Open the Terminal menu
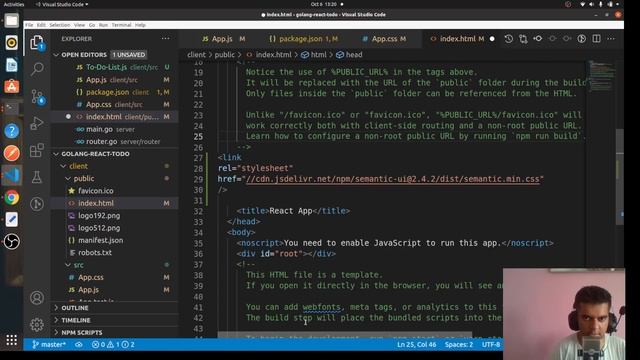640x360 pixels. pyautogui.click(x=121, y=25)
